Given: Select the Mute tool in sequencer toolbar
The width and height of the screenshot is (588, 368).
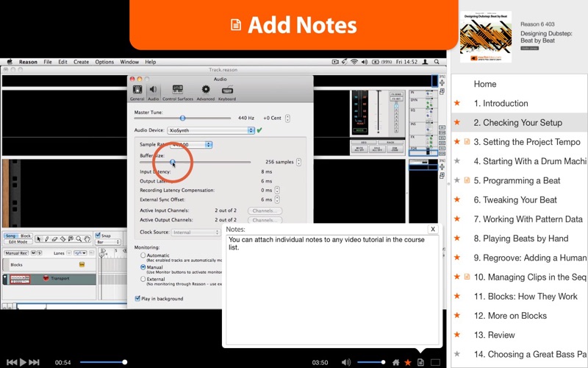Looking at the screenshot, I should click(71, 238).
